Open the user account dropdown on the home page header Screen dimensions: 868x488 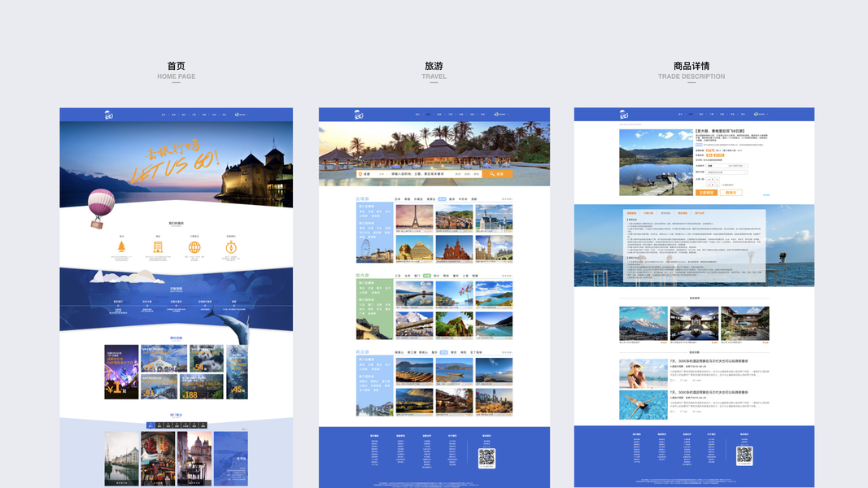click(242, 115)
